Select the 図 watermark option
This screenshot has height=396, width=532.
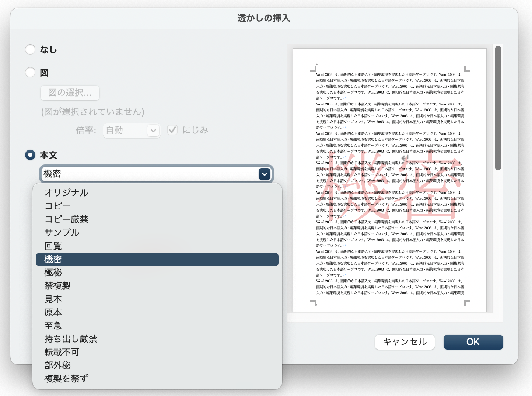pos(30,72)
